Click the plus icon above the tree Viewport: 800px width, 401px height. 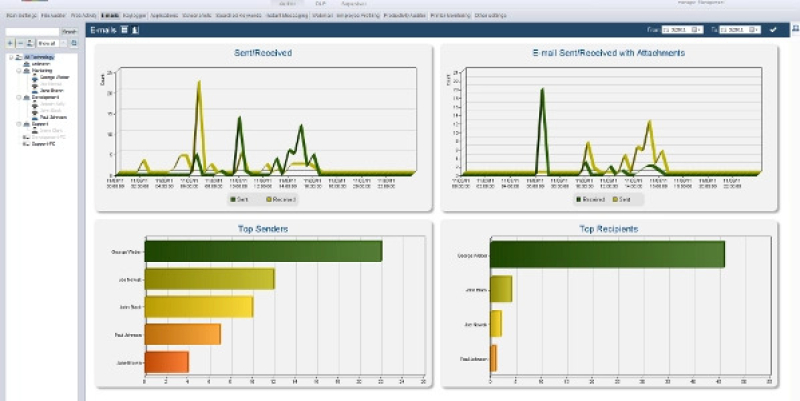point(10,43)
